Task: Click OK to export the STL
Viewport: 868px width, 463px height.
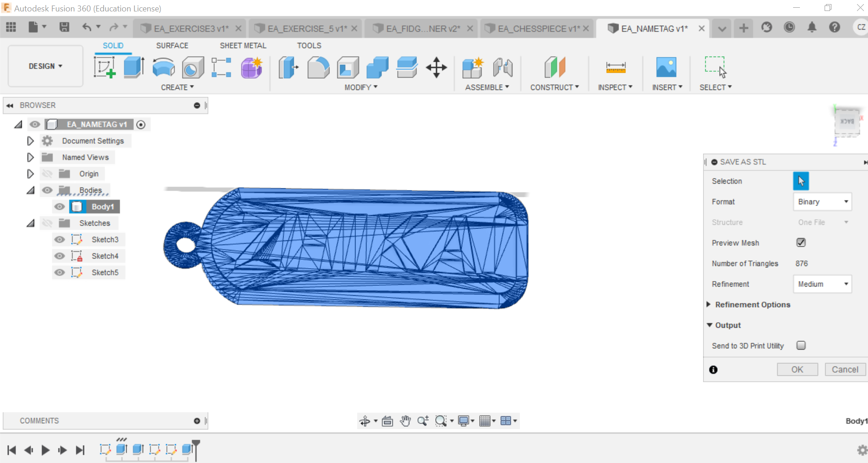Action: point(797,369)
